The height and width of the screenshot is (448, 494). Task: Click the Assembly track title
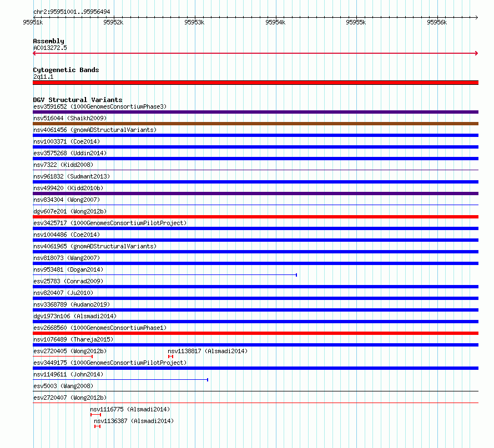click(x=48, y=41)
